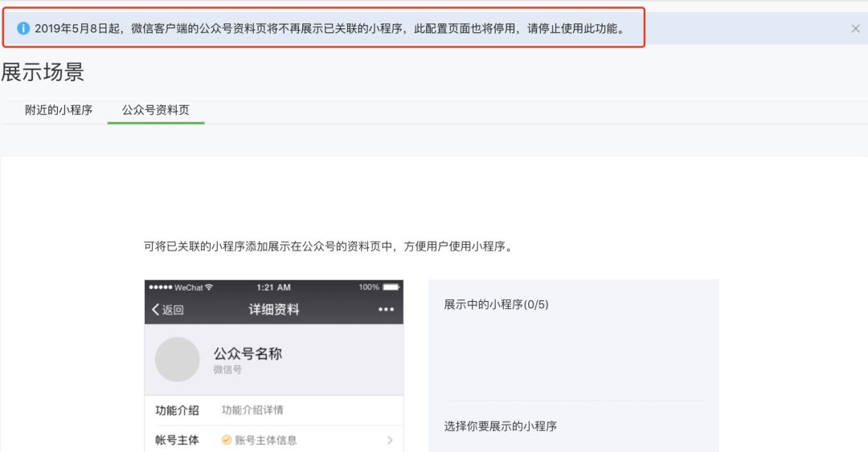
Task: Dismiss the notice with the X icon
Action: point(855,29)
